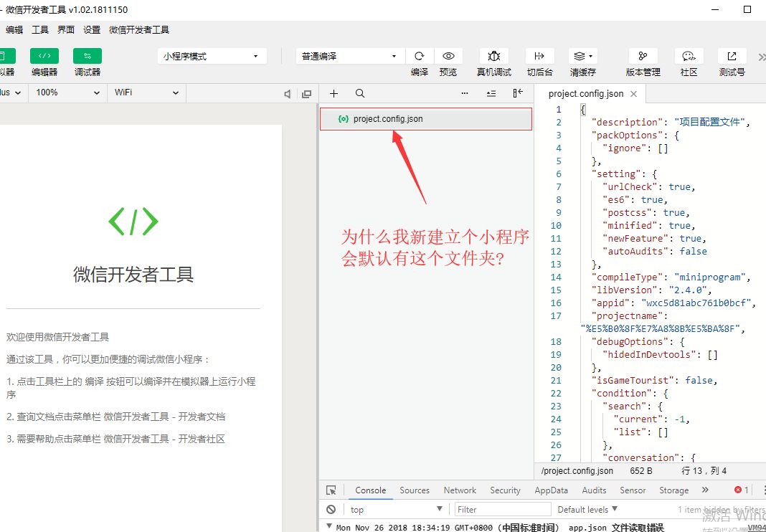The image size is (766, 532).
Task: Open file tree more options ellipsis
Action: [x=465, y=93]
